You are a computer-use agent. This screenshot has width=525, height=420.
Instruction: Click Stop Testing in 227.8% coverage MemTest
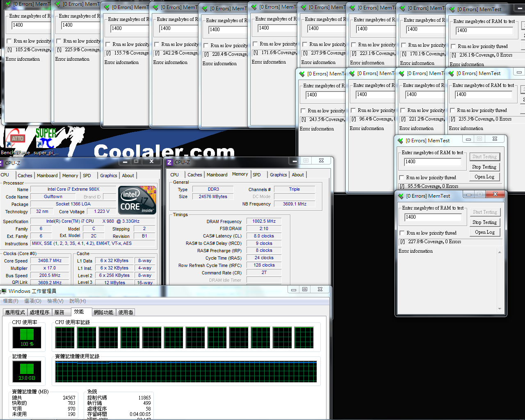coord(485,222)
